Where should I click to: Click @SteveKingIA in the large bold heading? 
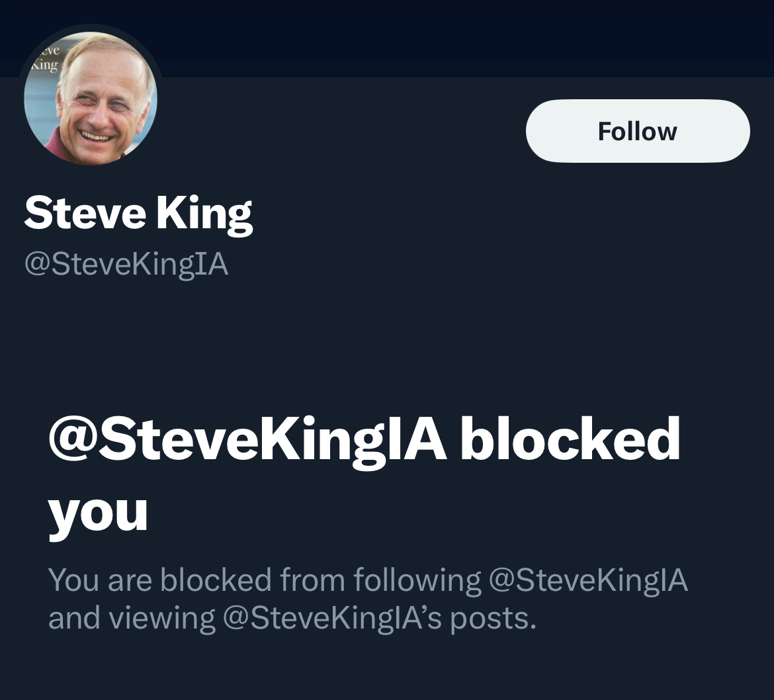[247, 440]
